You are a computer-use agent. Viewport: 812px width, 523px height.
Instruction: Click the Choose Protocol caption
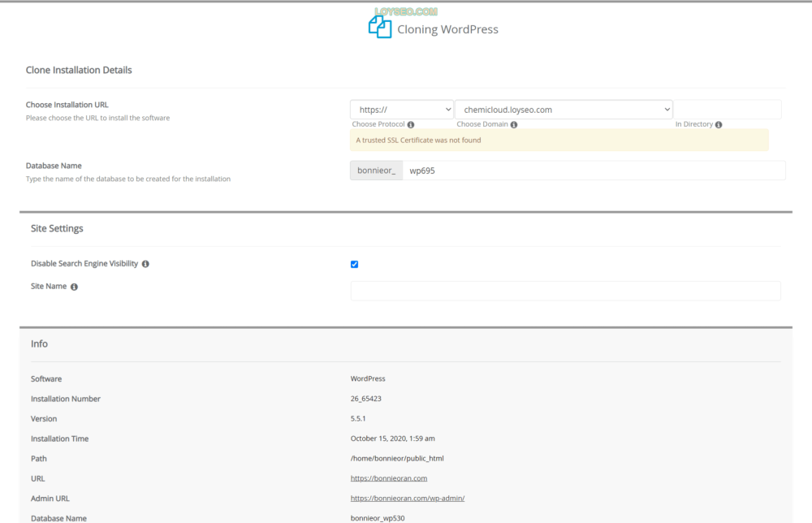click(378, 124)
